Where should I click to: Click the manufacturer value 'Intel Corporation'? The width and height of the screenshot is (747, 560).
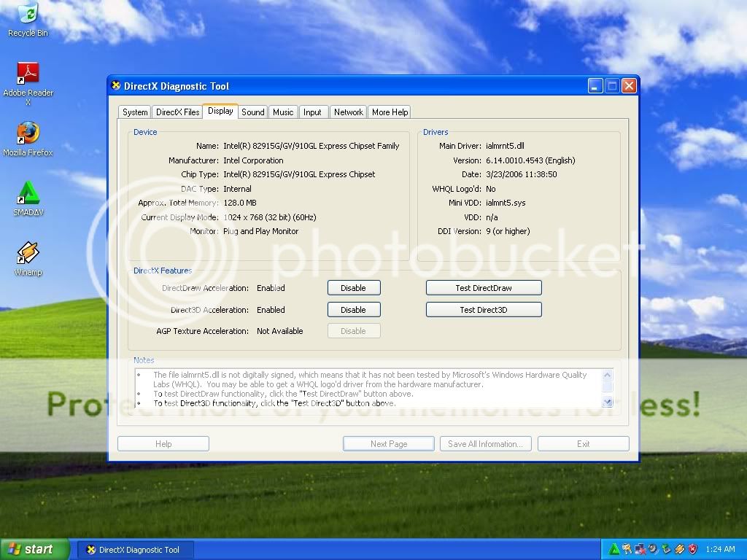coord(253,160)
